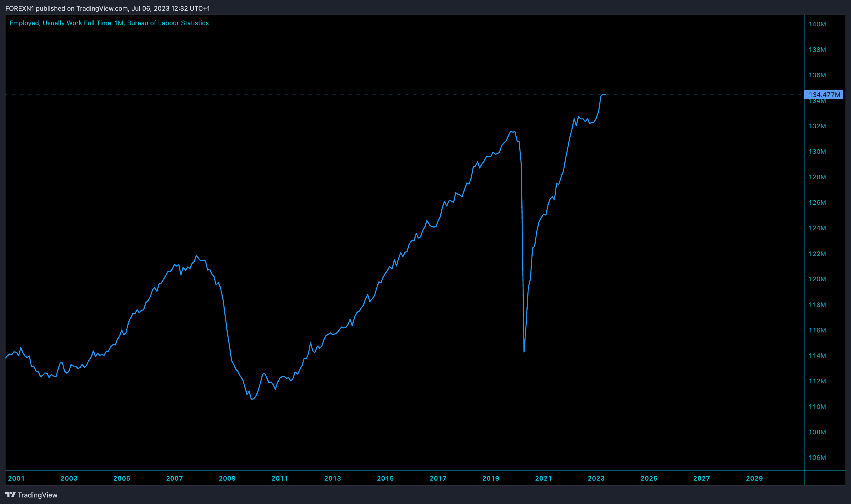Screen dimensions: 851x504
Task: Click the 2001 year label on time axis
Action: [x=16, y=478]
